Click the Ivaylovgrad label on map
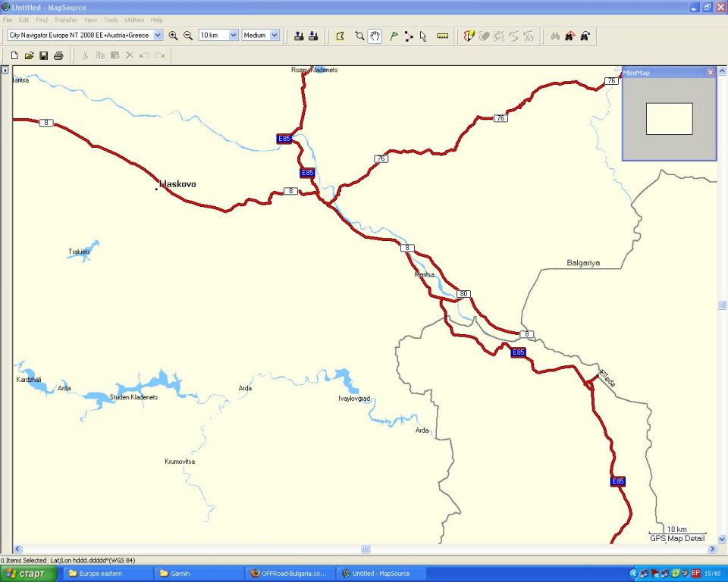This screenshot has height=582, width=728. click(x=354, y=399)
